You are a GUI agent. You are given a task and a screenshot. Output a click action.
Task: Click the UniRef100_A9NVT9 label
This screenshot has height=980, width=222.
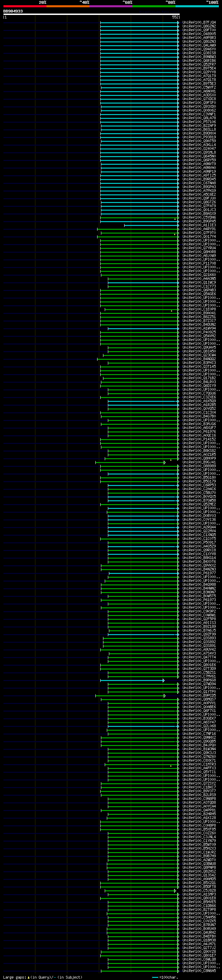pyautogui.click(x=199, y=164)
